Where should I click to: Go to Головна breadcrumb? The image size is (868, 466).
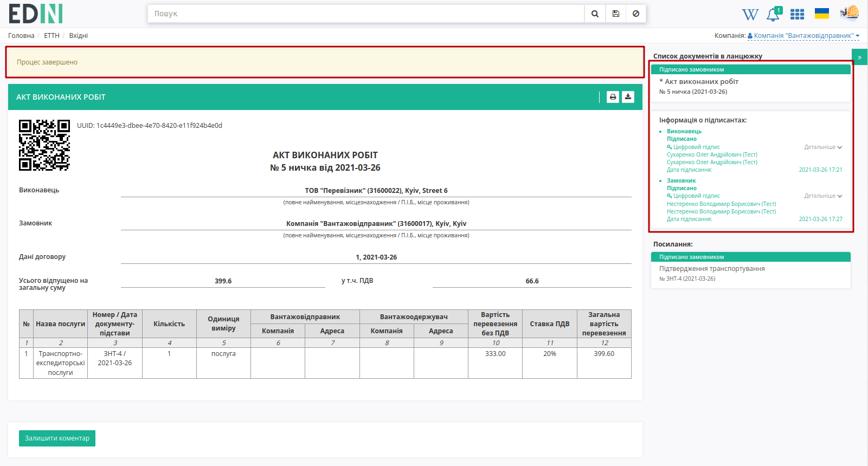pos(21,36)
